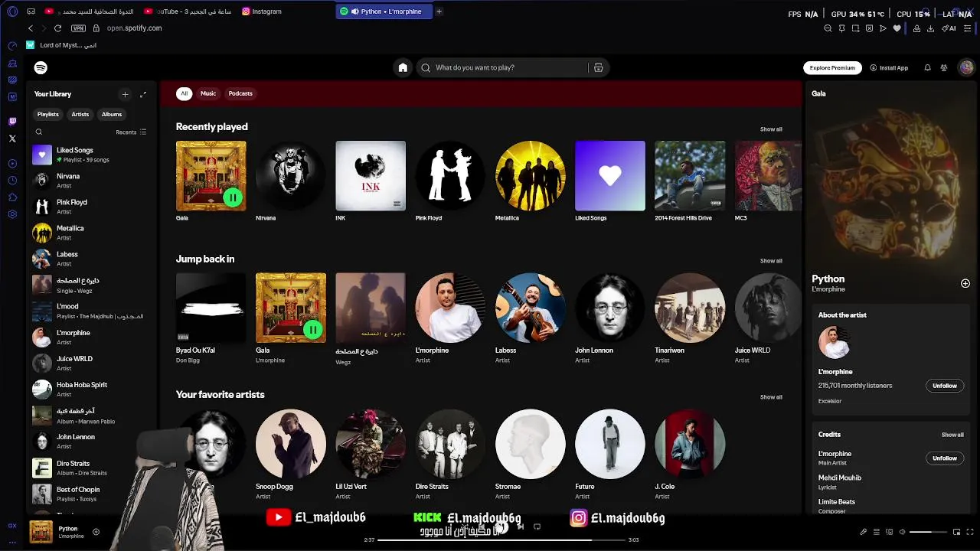Select the All filter chip
The image size is (980, 551).
(x=184, y=93)
